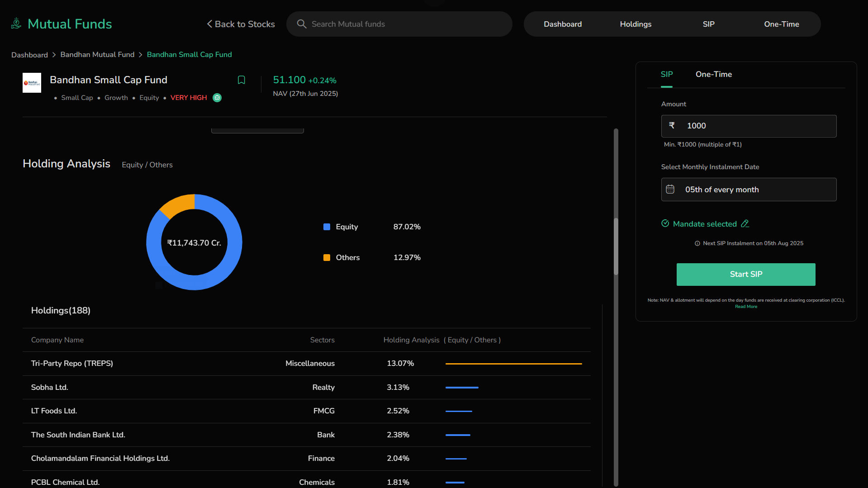This screenshot has width=868, height=488.
Task: Click the VERY HIGH risk label
Action: point(189,98)
